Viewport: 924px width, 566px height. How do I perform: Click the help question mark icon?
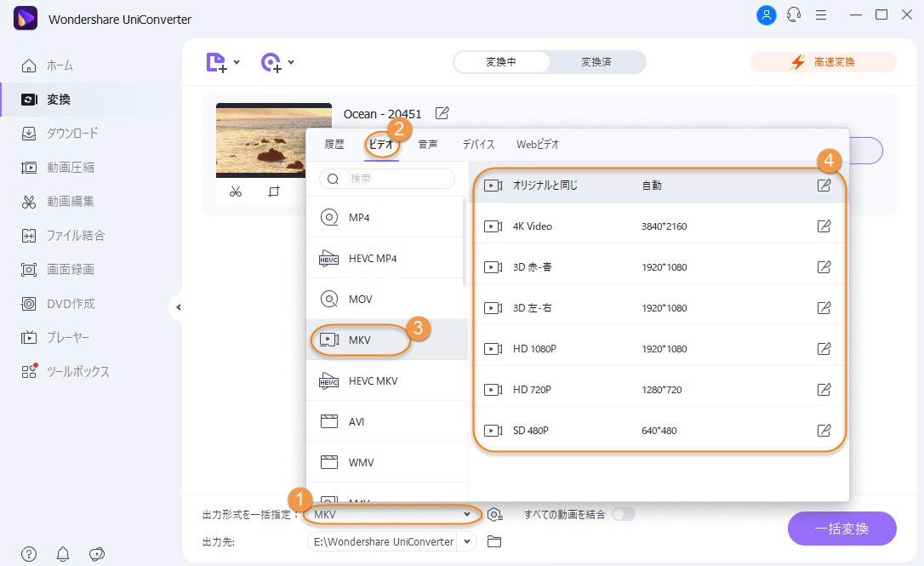click(x=29, y=554)
